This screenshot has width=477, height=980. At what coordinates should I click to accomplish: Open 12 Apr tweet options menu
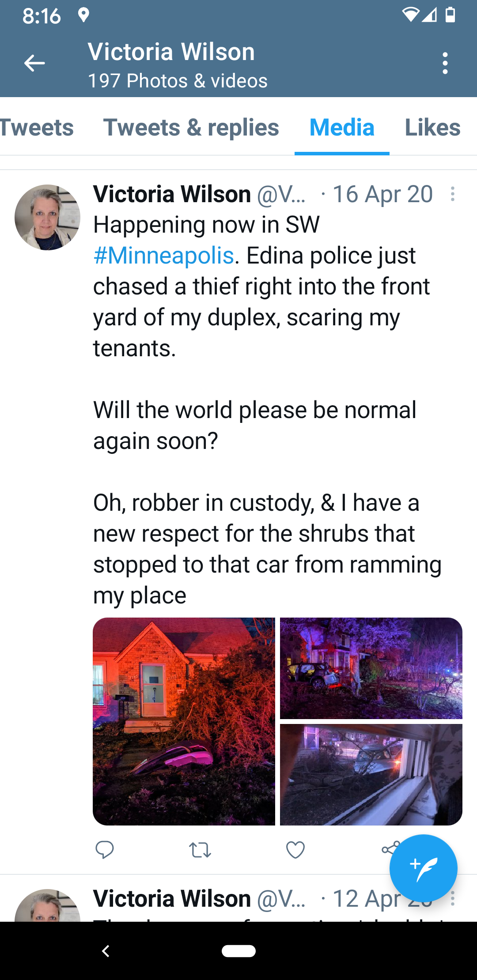point(453,899)
